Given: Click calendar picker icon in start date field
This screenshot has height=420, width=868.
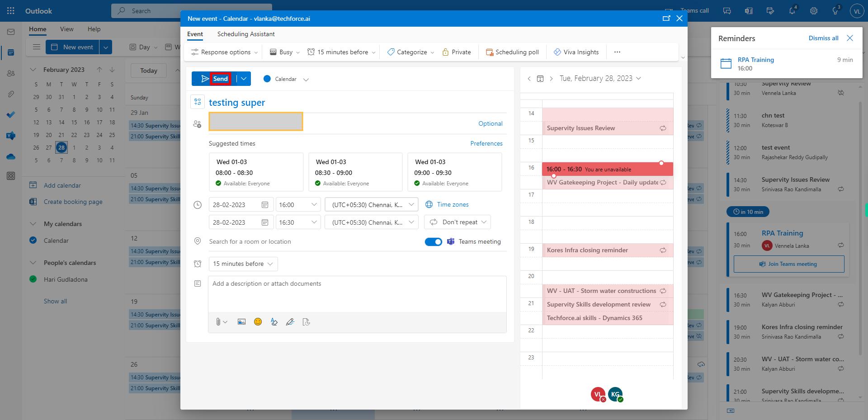Looking at the screenshot, I should [265, 205].
